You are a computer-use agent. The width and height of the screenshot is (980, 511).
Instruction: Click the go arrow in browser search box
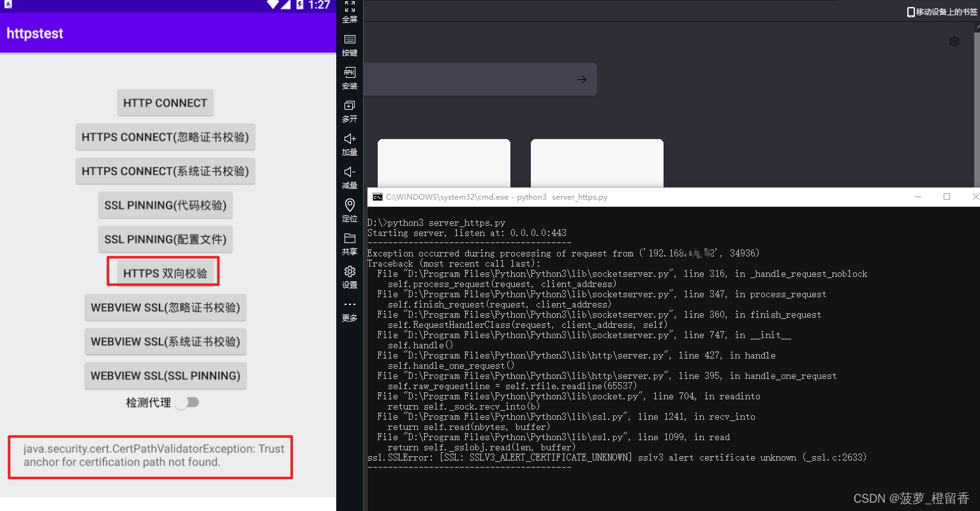(x=582, y=80)
